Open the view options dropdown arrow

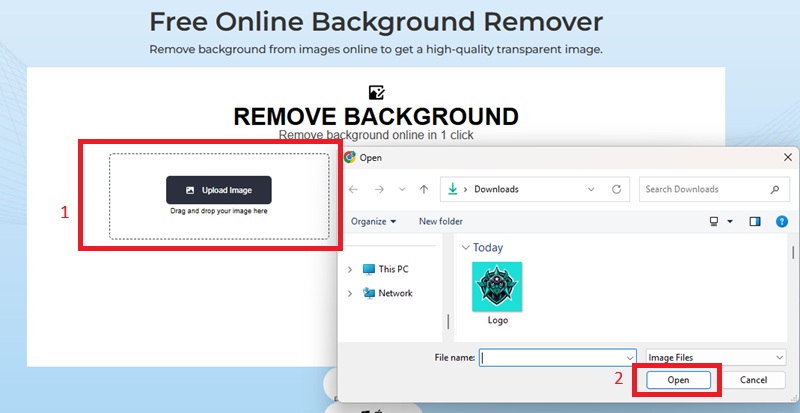coord(730,222)
